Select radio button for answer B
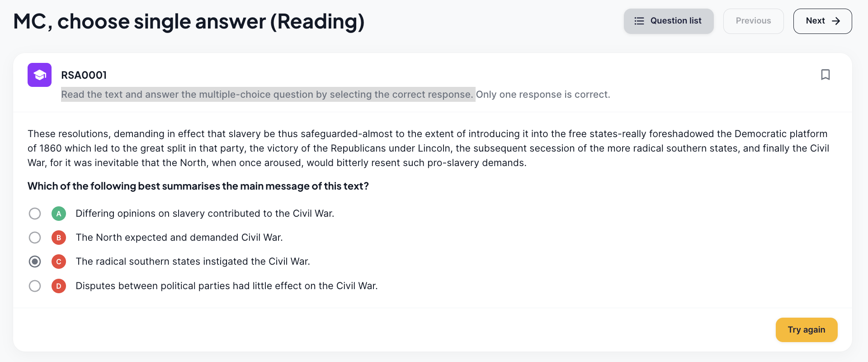 (35, 238)
